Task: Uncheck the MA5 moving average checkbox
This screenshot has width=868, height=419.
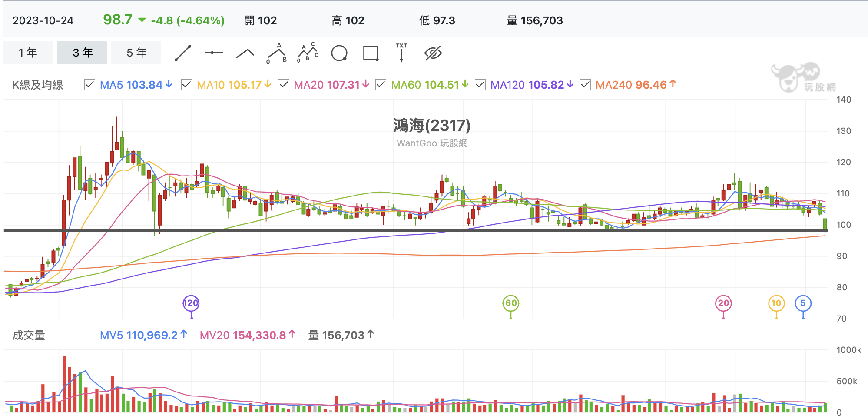Action: (x=89, y=85)
